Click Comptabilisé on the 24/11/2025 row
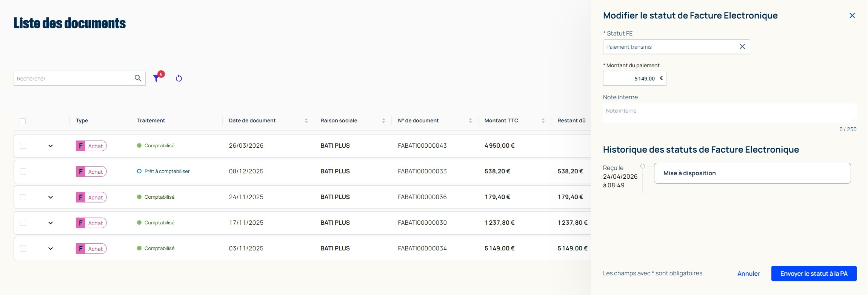Screen dimensions: 868x295 (159, 197)
